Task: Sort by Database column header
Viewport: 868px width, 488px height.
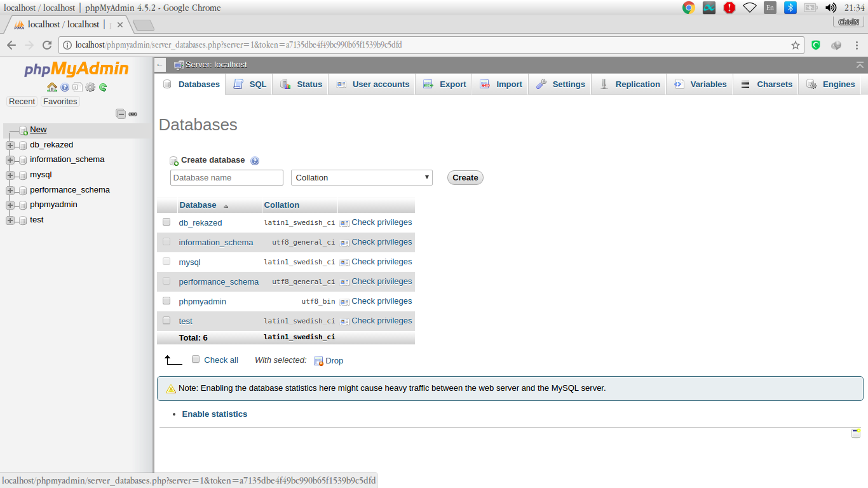Action: click(198, 205)
